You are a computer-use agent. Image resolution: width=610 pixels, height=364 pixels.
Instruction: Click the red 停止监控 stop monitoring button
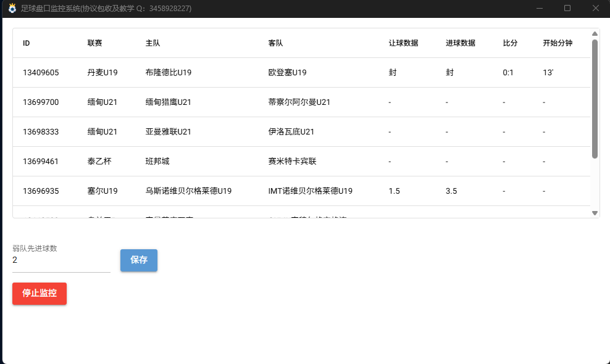point(39,294)
